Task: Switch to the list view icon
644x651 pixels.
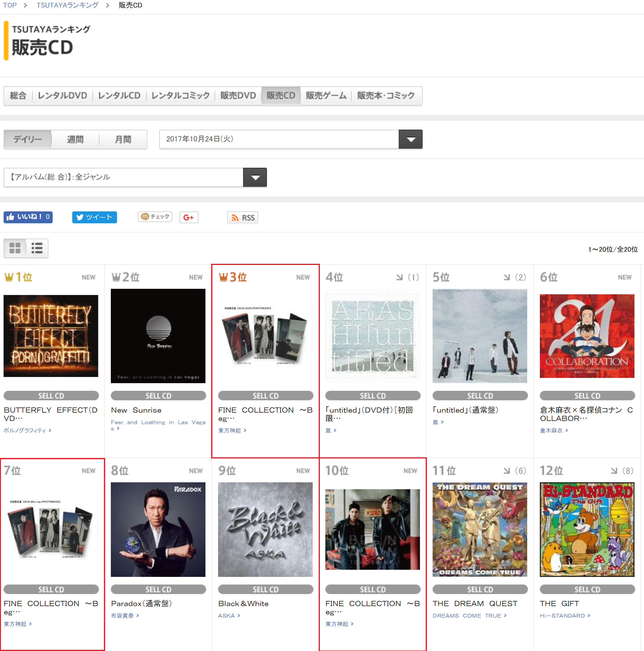Action: click(37, 248)
